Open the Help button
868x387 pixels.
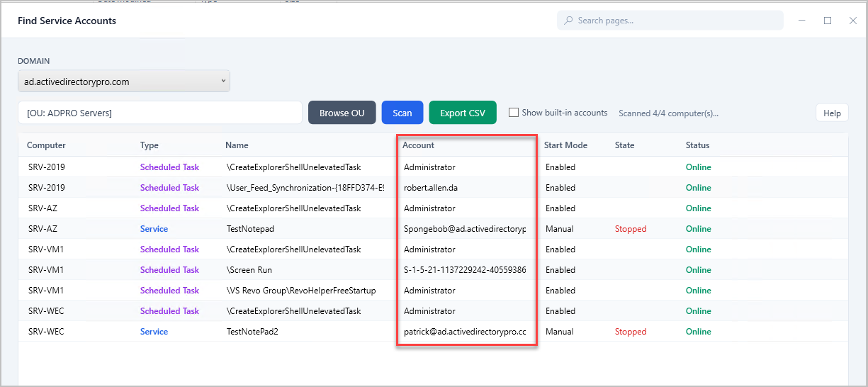coord(831,113)
